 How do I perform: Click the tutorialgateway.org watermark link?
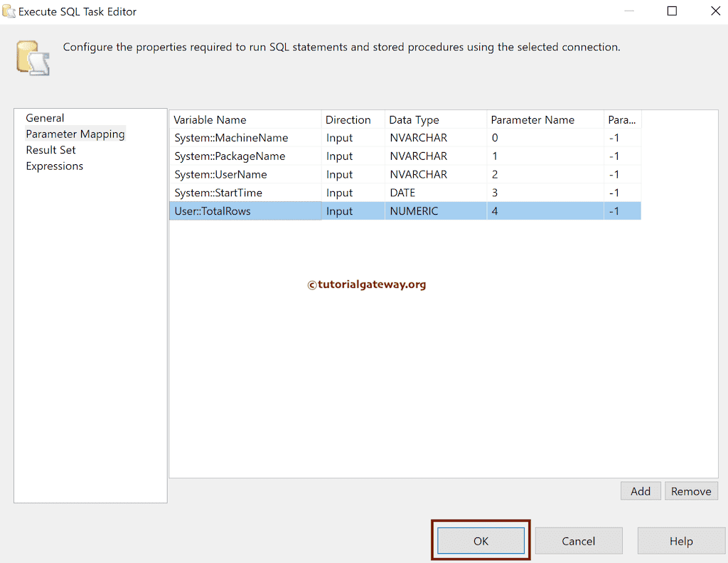[367, 284]
